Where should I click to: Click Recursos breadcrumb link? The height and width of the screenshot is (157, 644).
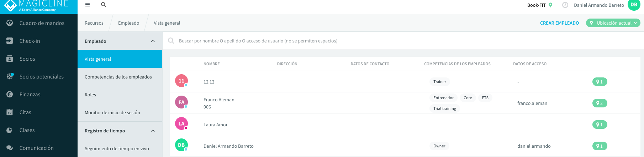point(94,23)
